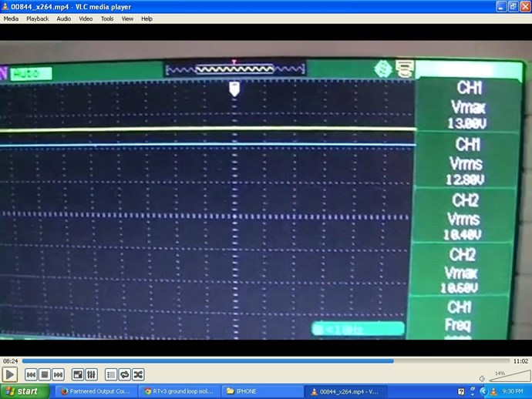Click VLC cone icon in title bar
This screenshot has height=399, width=532.
coord(5,6)
